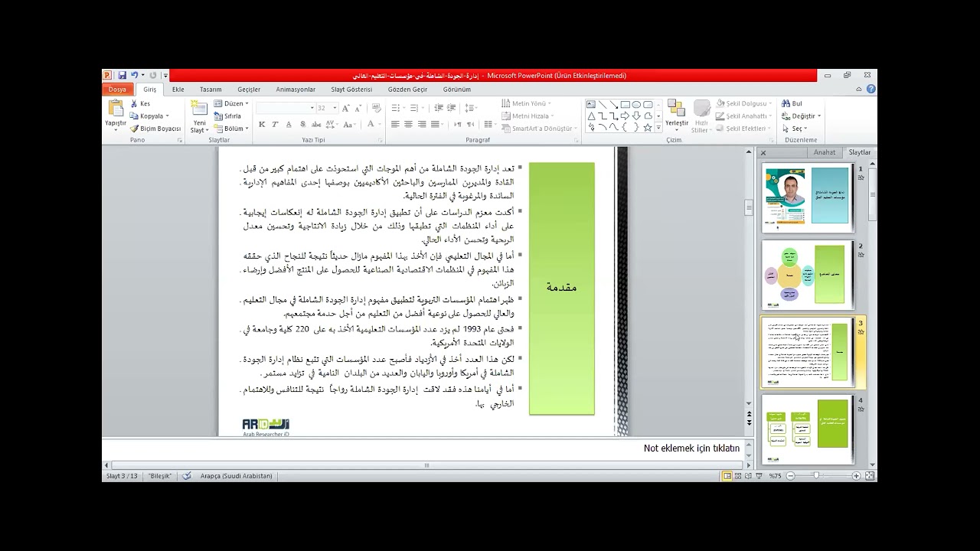Undo the last action in quick access
The image size is (980, 551).
tap(134, 75)
